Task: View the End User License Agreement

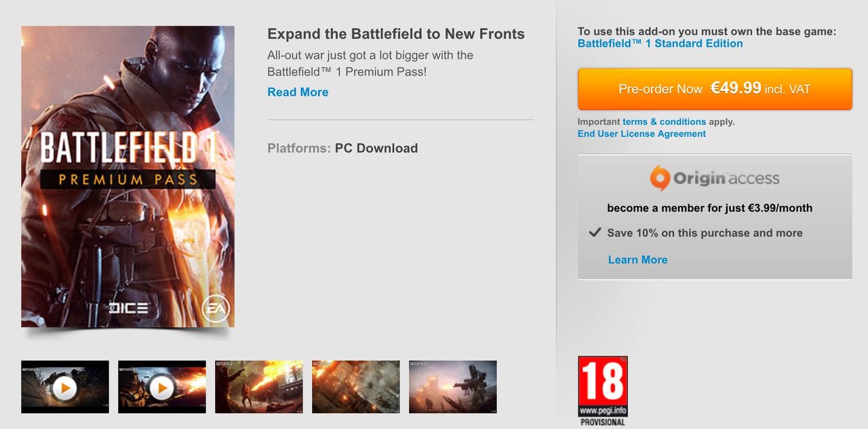Action: point(642,134)
